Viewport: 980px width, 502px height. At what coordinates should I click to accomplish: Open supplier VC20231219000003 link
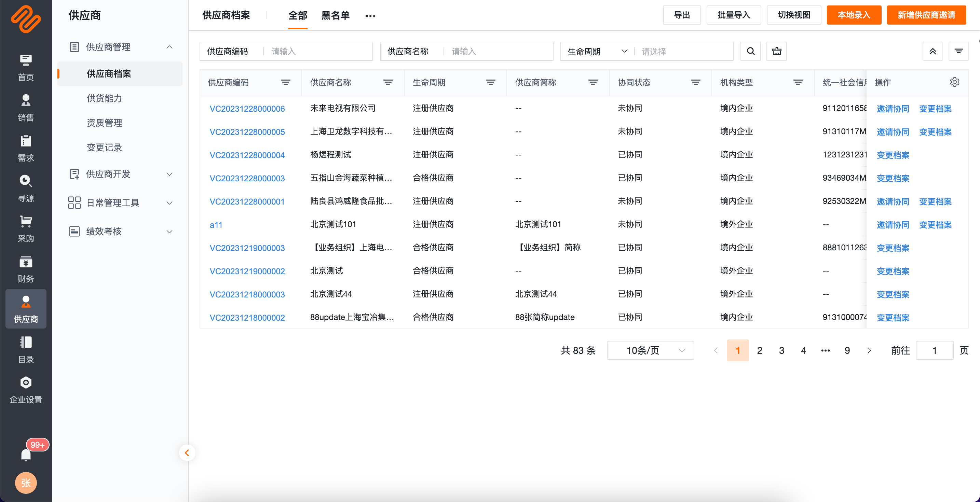click(247, 248)
